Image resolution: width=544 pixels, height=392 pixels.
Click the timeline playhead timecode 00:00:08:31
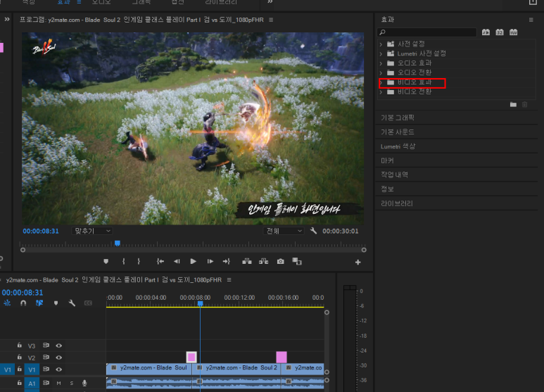click(23, 293)
